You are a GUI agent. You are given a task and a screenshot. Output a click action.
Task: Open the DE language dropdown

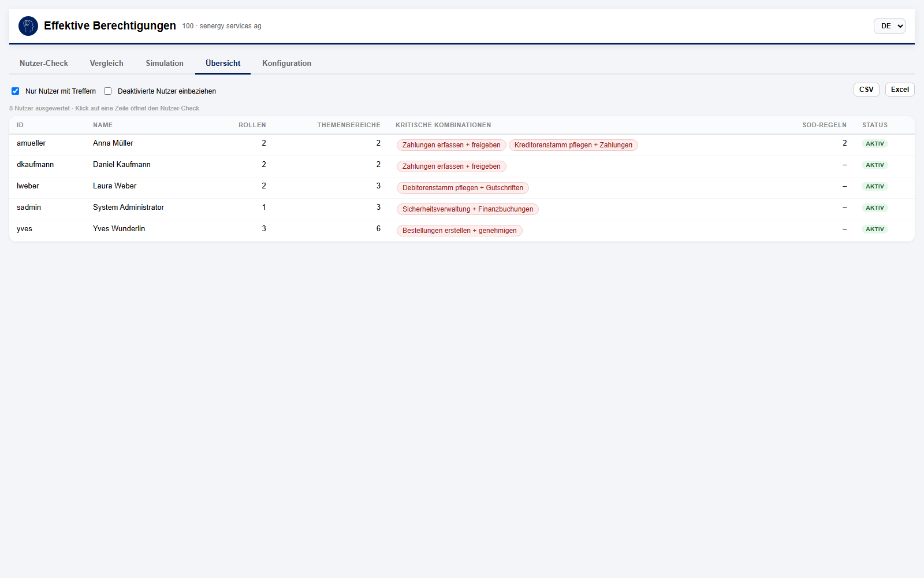coord(889,26)
